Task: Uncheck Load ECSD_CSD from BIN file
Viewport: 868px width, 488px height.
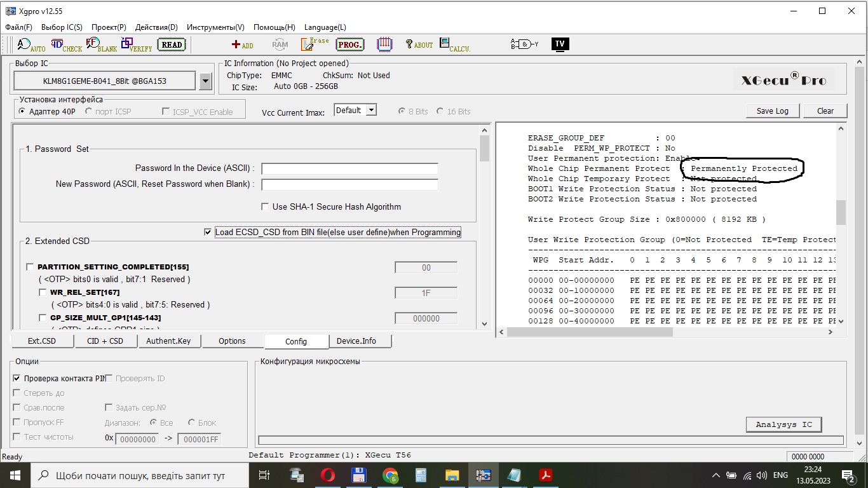Action: (x=208, y=232)
